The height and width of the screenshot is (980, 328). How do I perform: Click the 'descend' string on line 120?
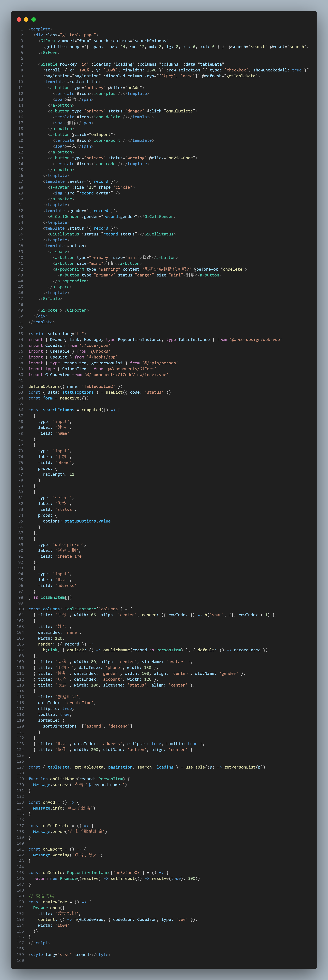pos(119,726)
